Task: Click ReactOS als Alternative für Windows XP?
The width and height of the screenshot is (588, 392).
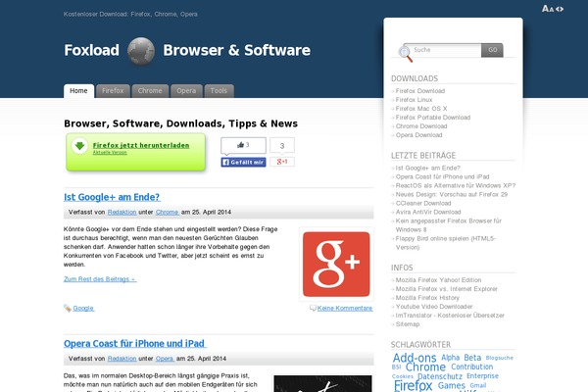Action: click(x=456, y=185)
